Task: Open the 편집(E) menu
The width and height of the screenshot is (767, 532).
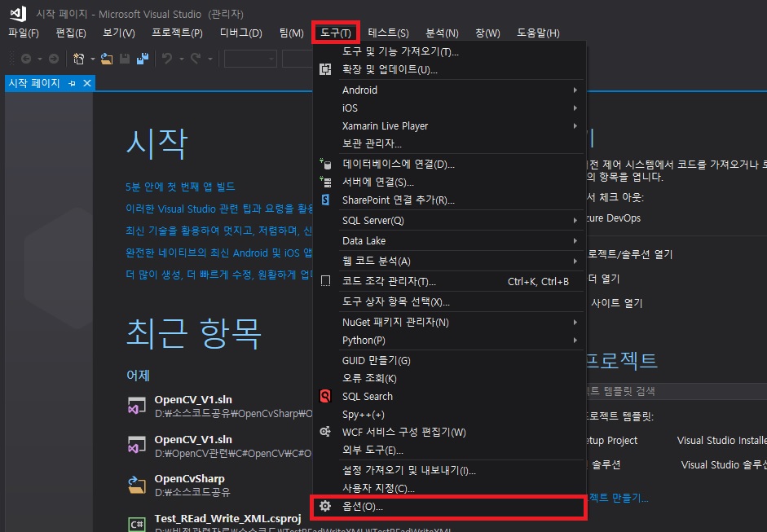Action: click(71, 33)
